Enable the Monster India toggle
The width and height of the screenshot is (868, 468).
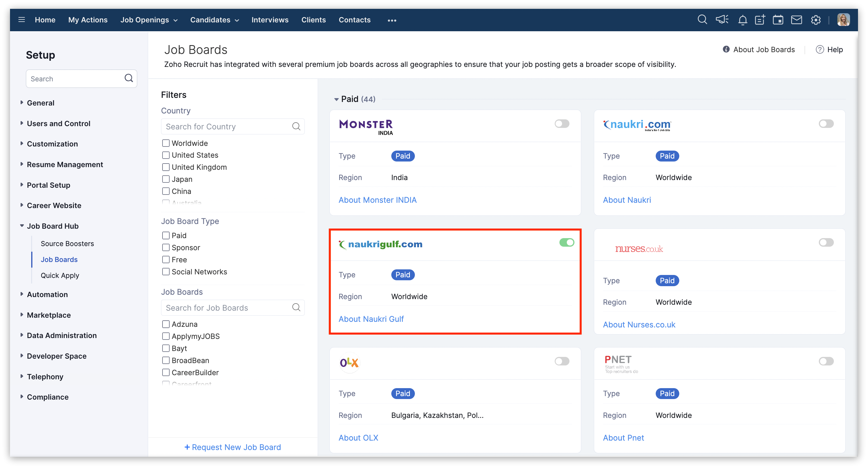(562, 124)
